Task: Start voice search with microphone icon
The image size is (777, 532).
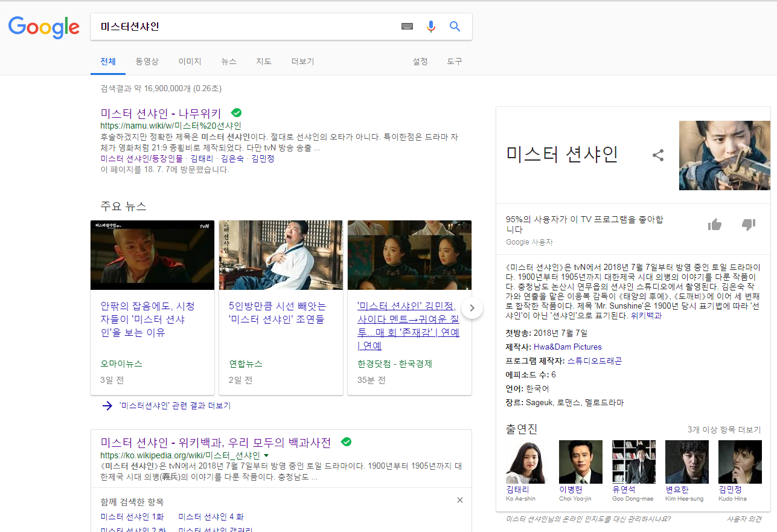Action: 430,27
